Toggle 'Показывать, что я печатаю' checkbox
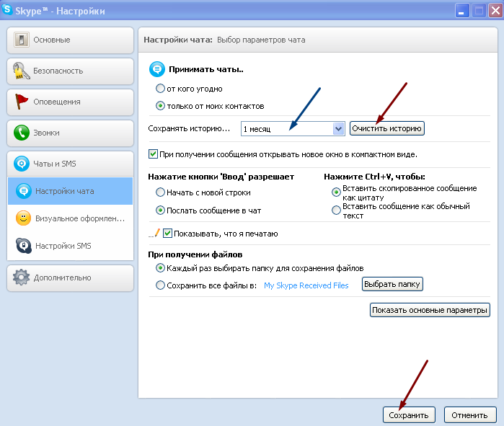 (167, 233)
